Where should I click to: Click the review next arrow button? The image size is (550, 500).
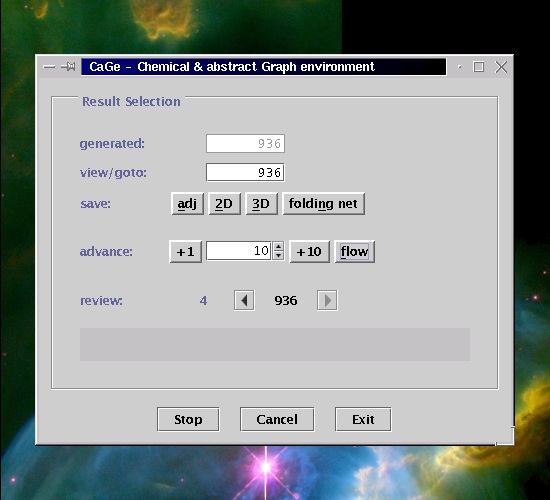coord(327,300)
